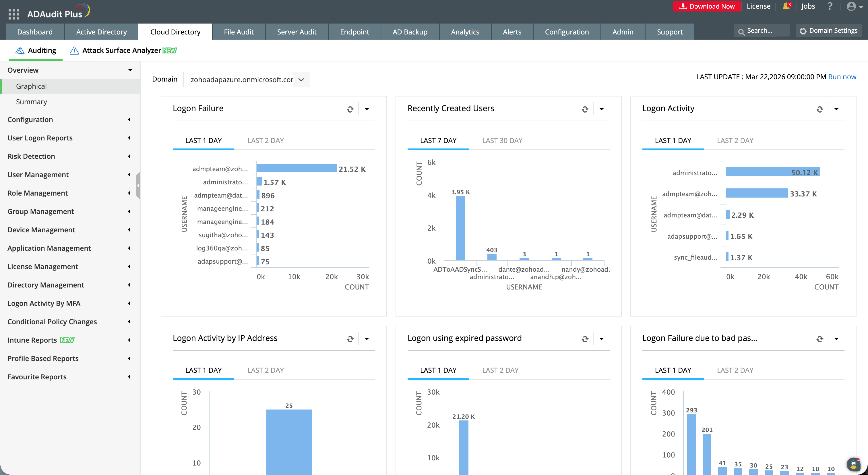Switch Logon Failure to Last 2 Day view
The image size is (868, 475).
tap(266, 141)
